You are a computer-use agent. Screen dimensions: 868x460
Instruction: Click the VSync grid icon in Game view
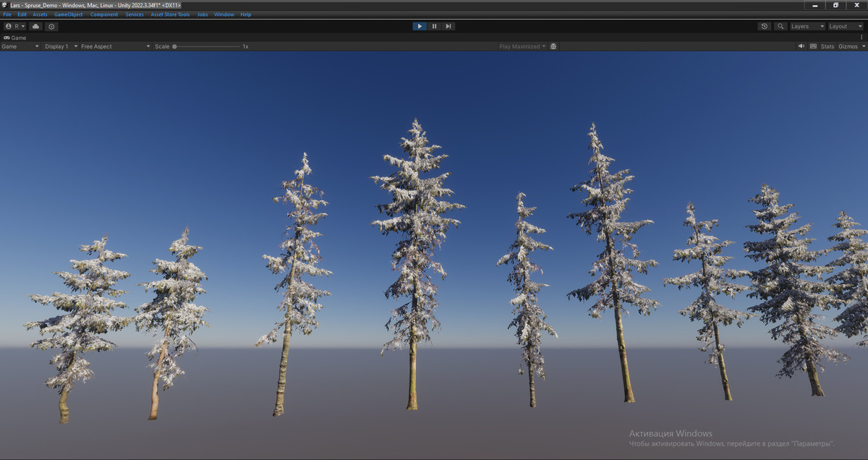click(x=813, y=46)
